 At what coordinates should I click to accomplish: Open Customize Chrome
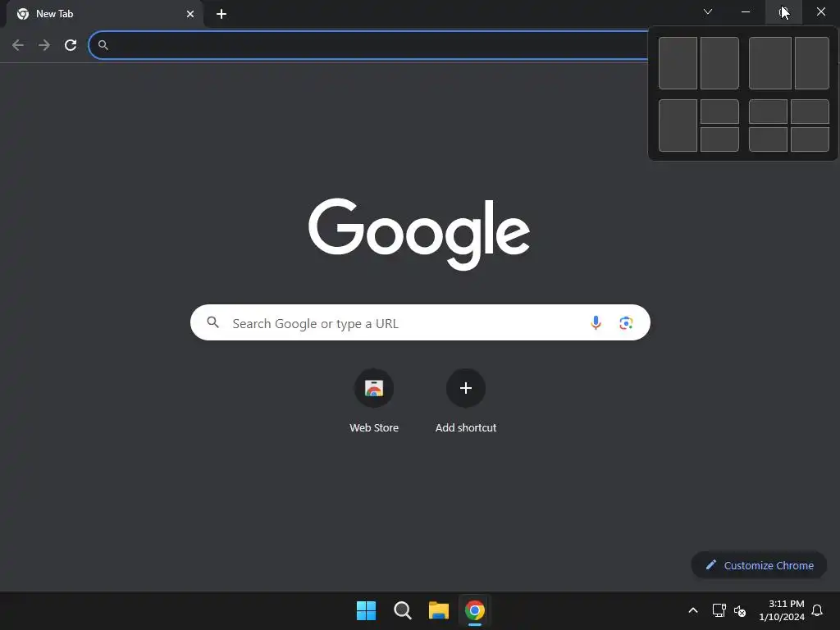(759, 565)
